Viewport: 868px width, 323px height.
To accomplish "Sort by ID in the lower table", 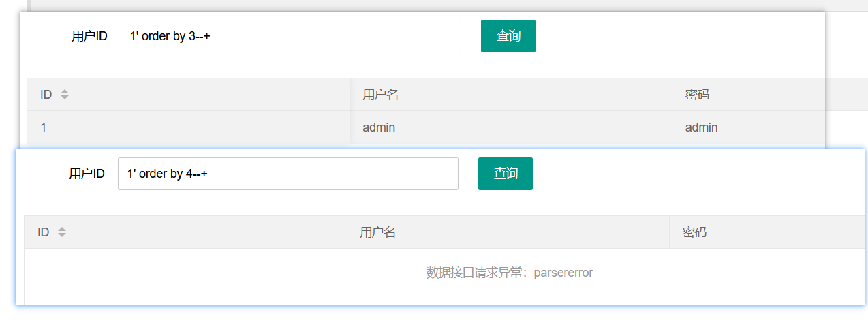I will 62,232.
